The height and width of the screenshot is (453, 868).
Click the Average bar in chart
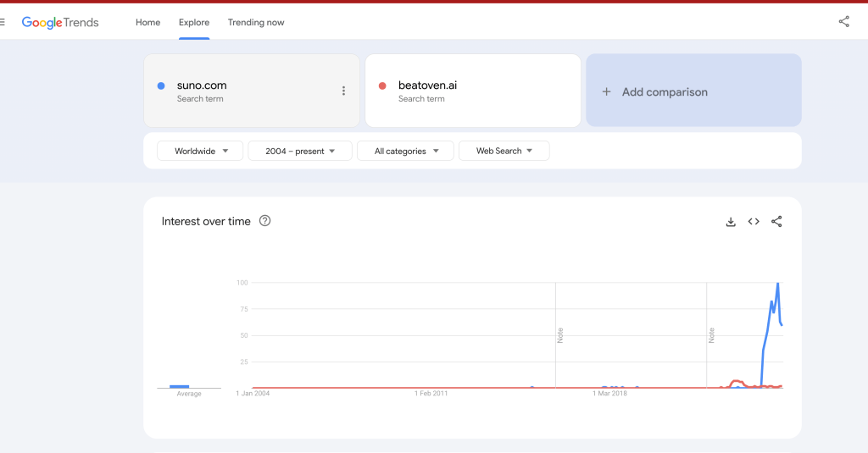click(x=180, y=386)
